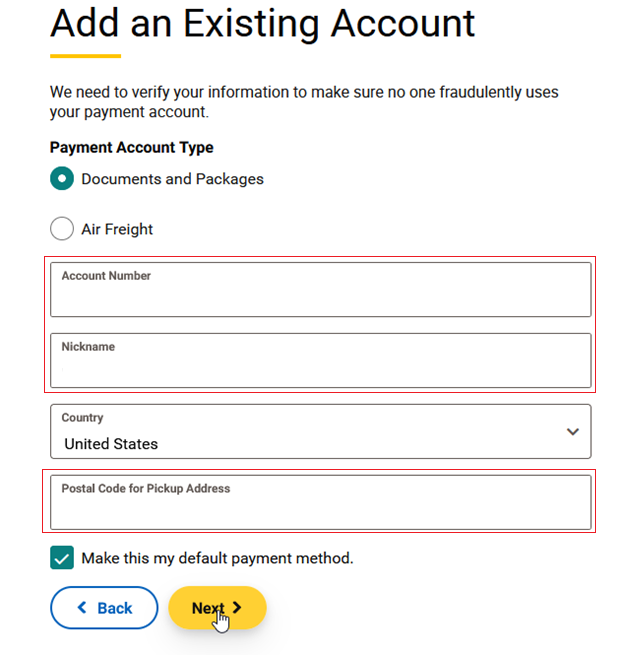
Task: Click the left chevron icon on Back
Action: [x=82, y=608]
